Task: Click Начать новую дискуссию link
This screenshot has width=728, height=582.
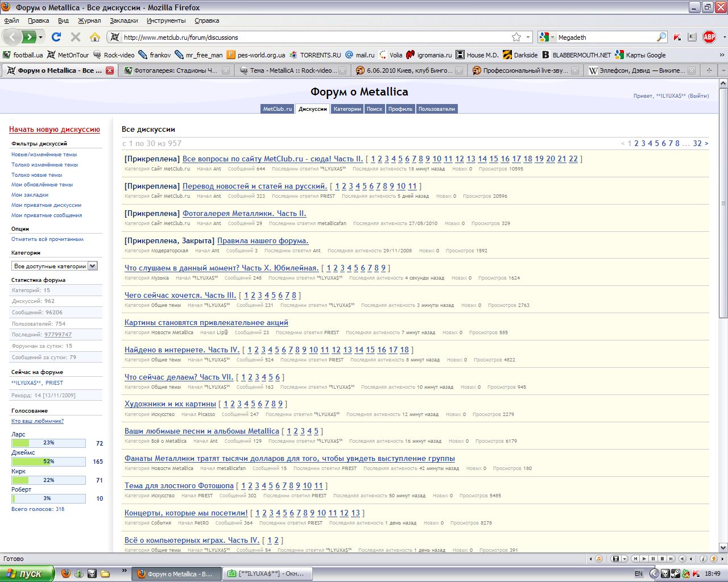Action: (54, 130)
